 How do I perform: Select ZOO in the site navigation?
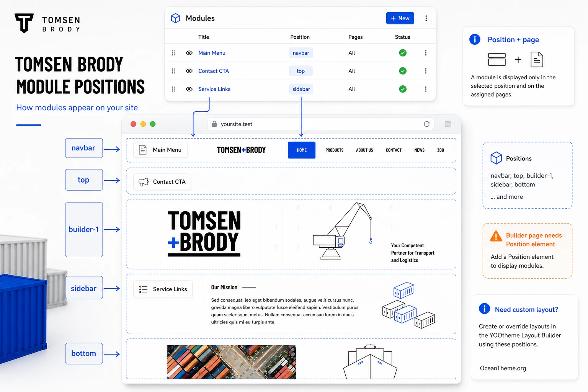[441, 150]
